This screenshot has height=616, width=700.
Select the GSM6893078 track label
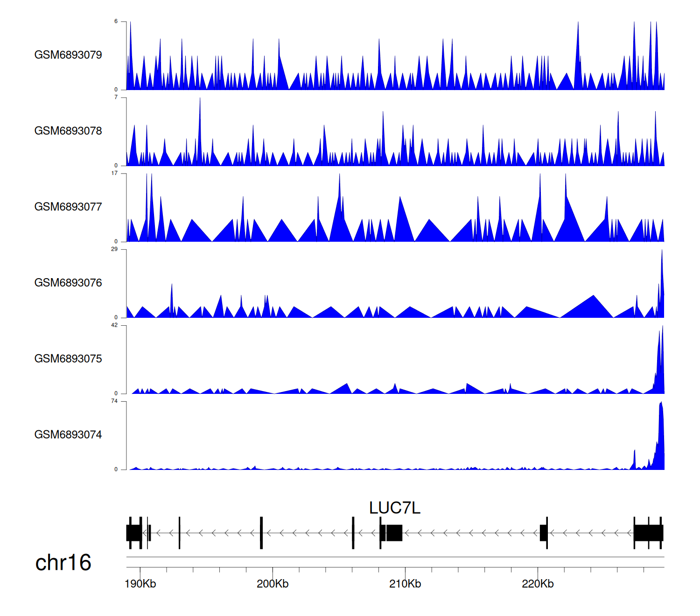coord(68,131)
